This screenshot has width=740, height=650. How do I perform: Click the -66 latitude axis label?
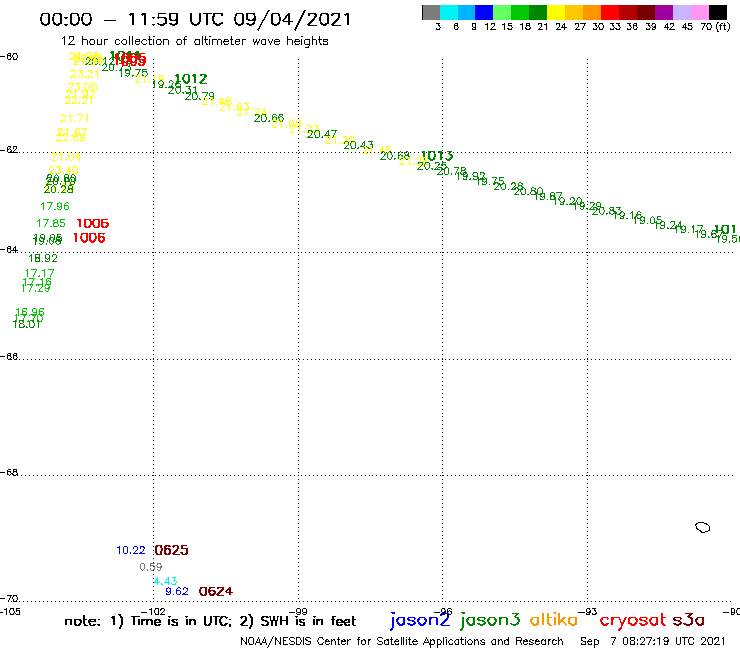[9, 356]
